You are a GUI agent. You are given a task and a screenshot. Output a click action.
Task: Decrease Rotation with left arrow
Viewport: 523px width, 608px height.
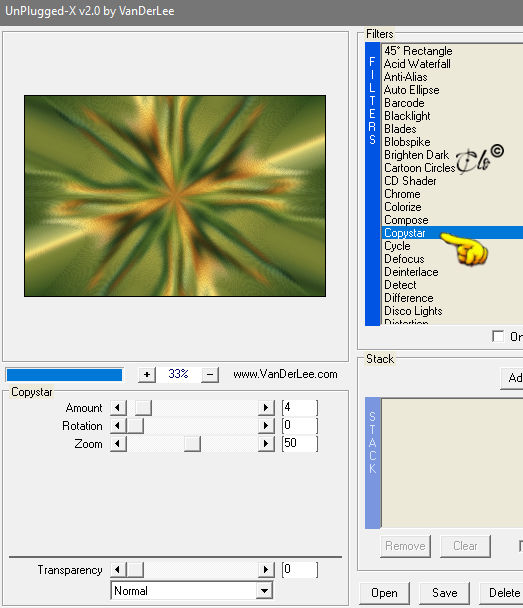[x=118, y=426]
